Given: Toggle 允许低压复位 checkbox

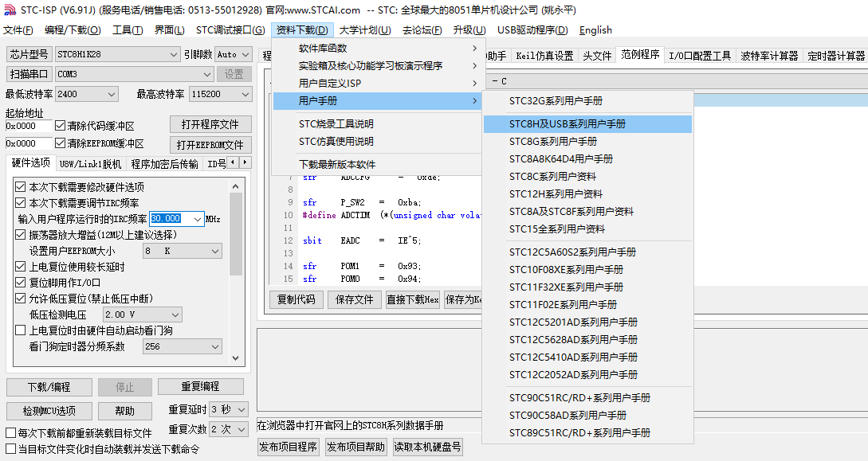Looking at the screenshot, I should (x=21, y=299).
